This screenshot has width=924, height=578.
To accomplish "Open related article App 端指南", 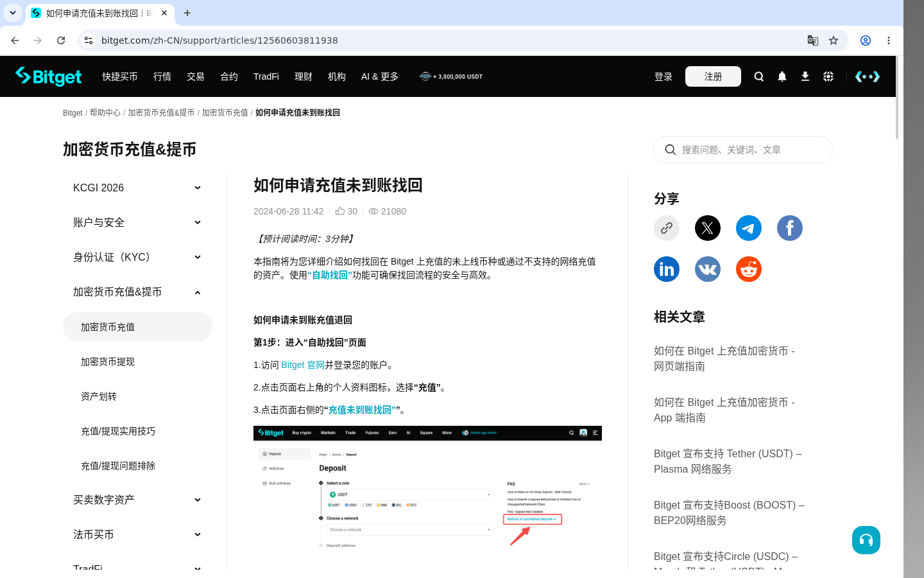I will click(x=724, y=410).
